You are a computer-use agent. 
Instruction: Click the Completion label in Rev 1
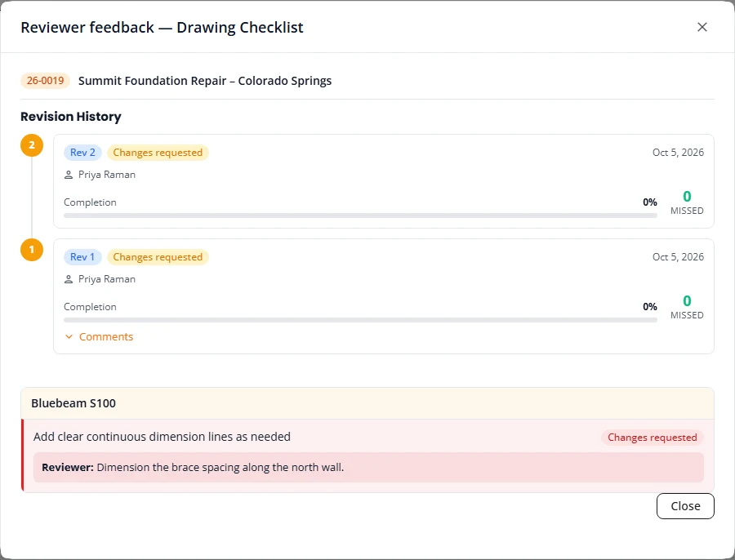(90, 306)
